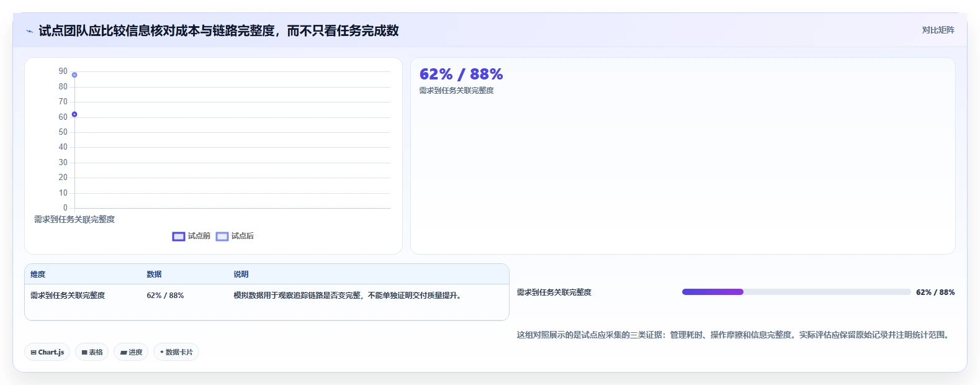
Task: Click the large 62% / 88% card value
Action: pyautogui.click(x=461, y=75)
